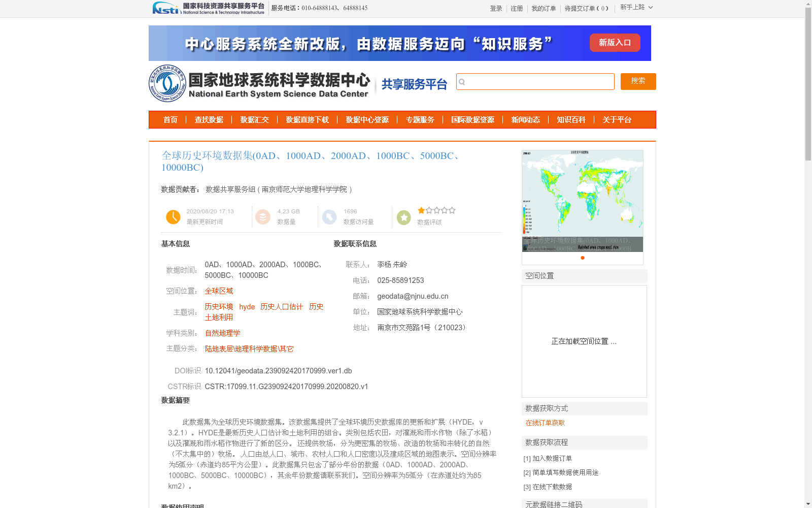
Task: Click the [2] 简单填写数据使用用途 step
Action: point(561,472)
